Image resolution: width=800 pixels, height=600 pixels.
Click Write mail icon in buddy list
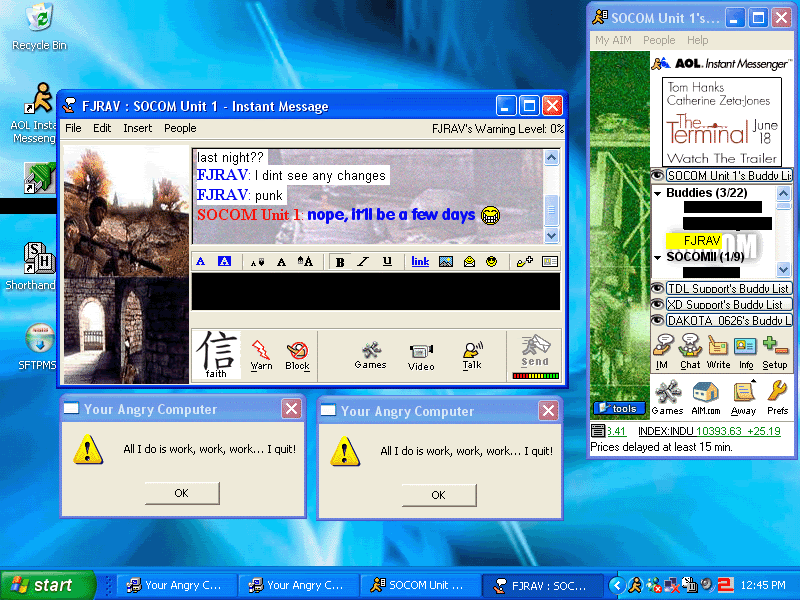click(718, 351)
